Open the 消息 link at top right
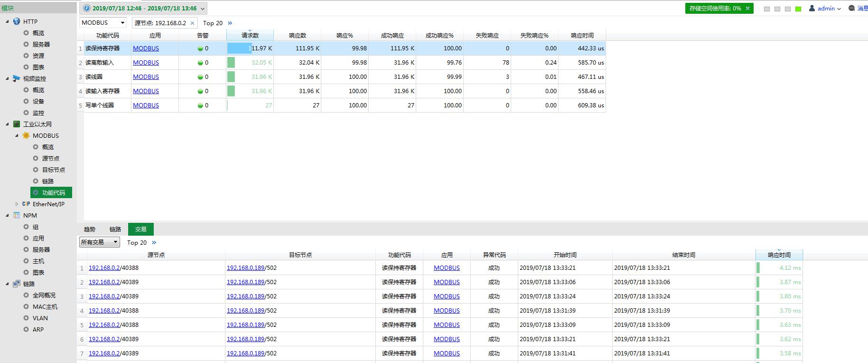This screenshot has height=363, width=868. (862, 8)
